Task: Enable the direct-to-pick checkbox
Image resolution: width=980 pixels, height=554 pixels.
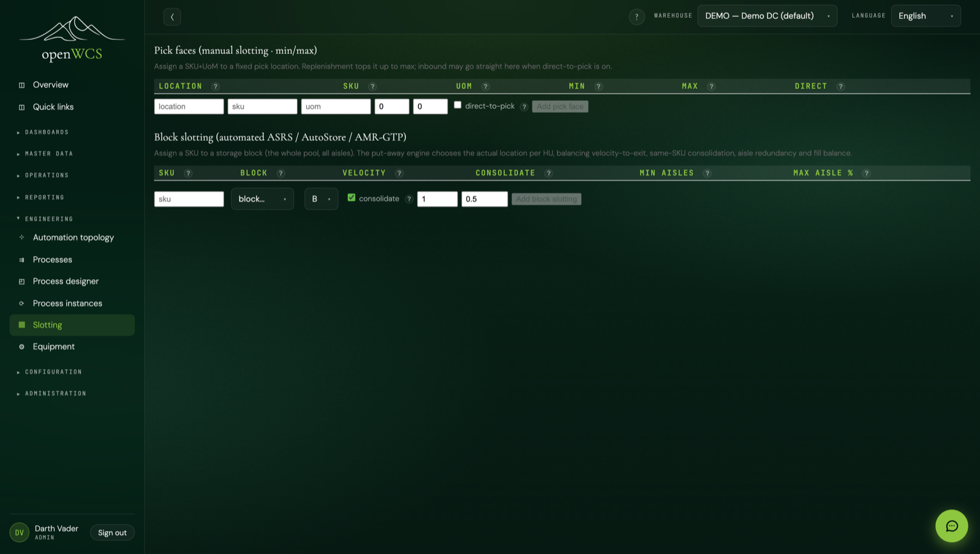Action: (458, 105)
